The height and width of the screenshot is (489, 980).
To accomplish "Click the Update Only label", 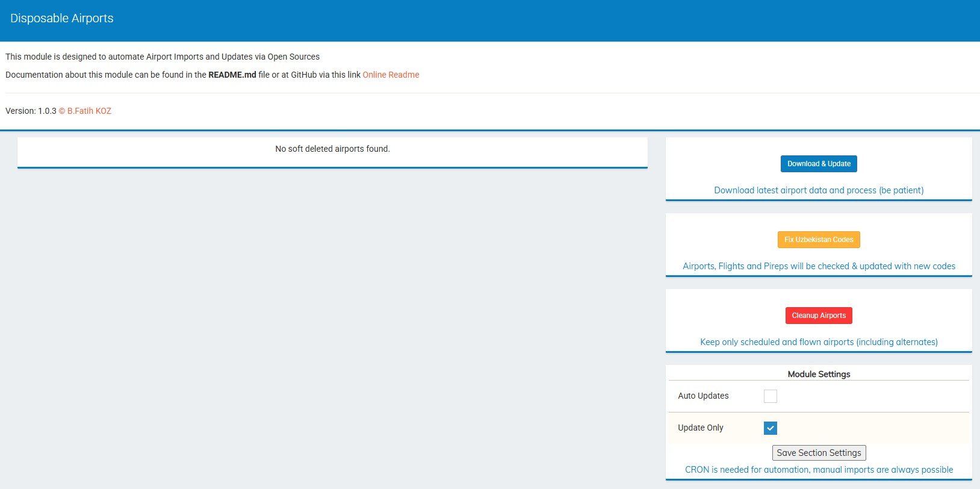I will pyautogui.click(x=701, y=428).
